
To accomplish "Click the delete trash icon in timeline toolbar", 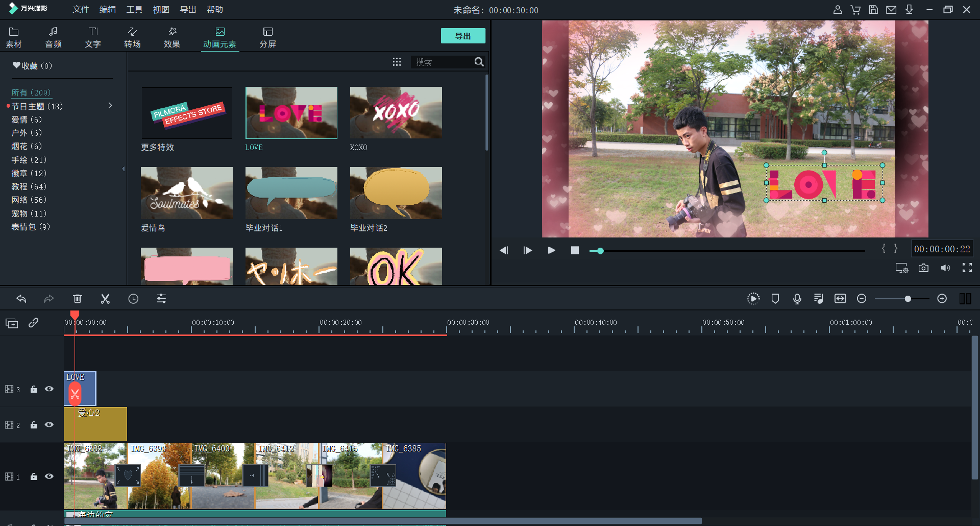I will click(x=78, y=299).
